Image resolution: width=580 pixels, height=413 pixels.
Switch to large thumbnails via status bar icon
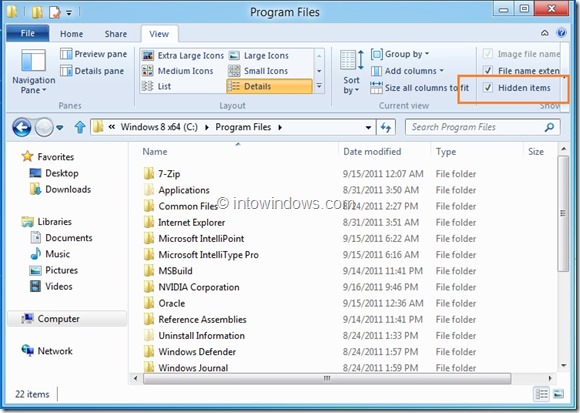(558, 394)
